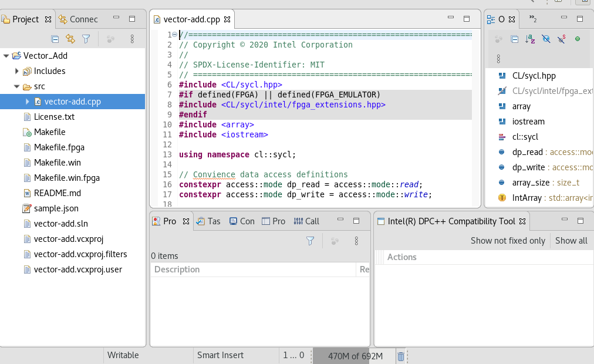Screen dimensions: 594x364
Task: Toggle hide fields button in Outline
Action: (x=546, y=39)
